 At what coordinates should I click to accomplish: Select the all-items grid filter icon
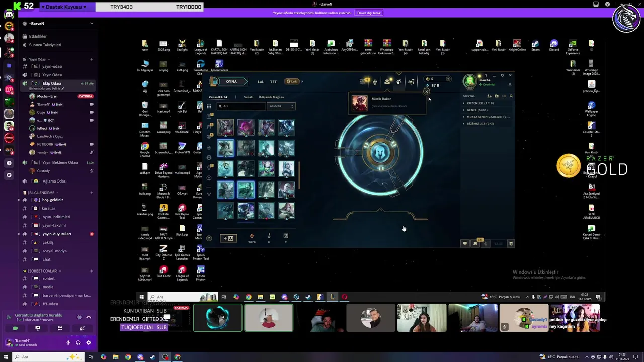(x=209, y=106)
